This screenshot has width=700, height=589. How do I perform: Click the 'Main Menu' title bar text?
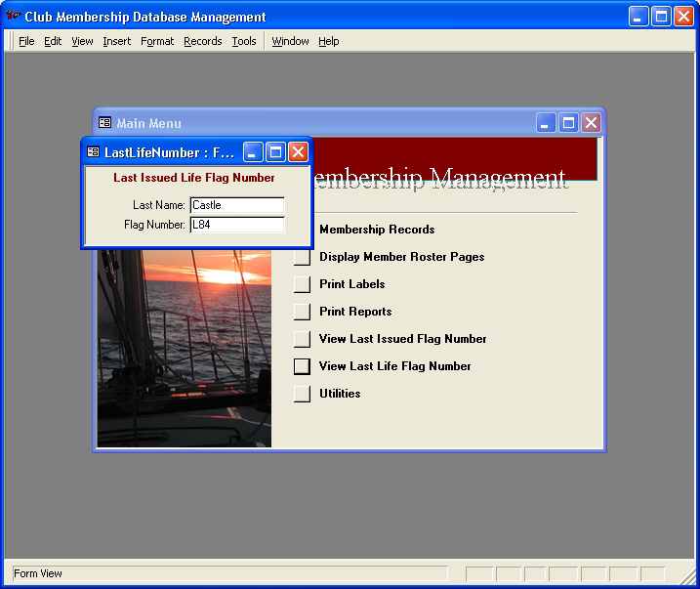click(149, 123)
